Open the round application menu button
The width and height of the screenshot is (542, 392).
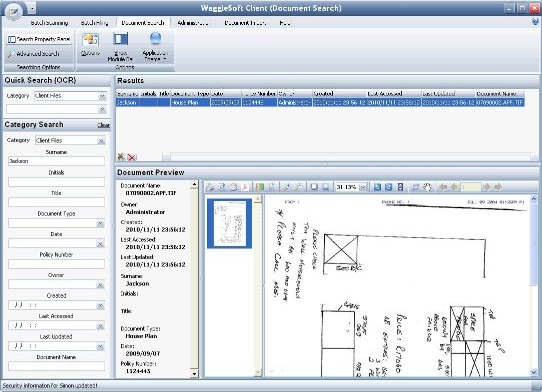click(x=13, y=12)
